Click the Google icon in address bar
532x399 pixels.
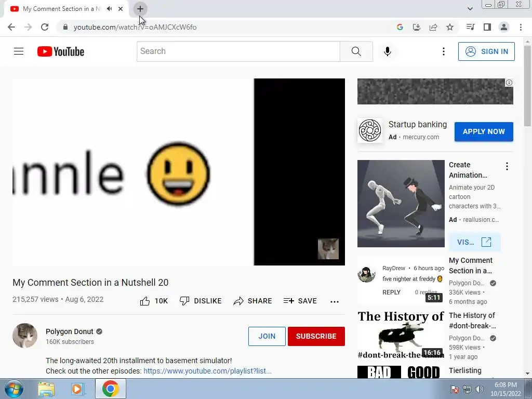tap(400, 27)
